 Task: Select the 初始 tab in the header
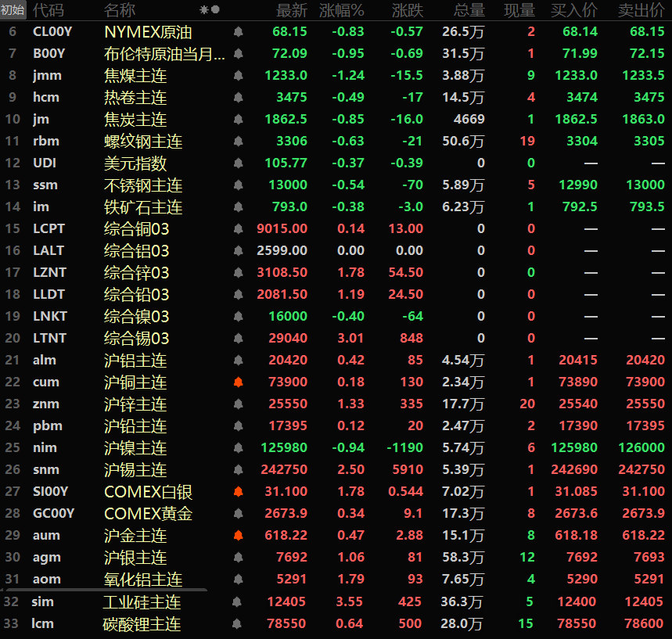coord(13,9)
